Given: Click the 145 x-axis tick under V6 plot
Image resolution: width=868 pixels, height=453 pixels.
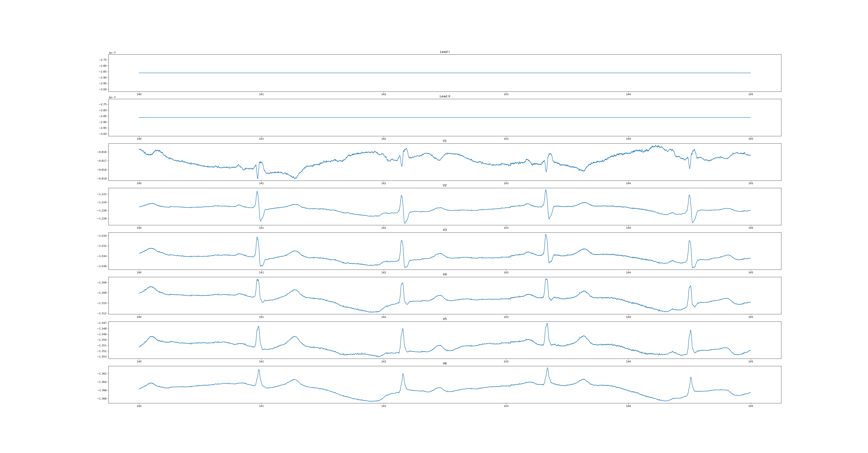Looking at the screenshot, I should [750, 406].
